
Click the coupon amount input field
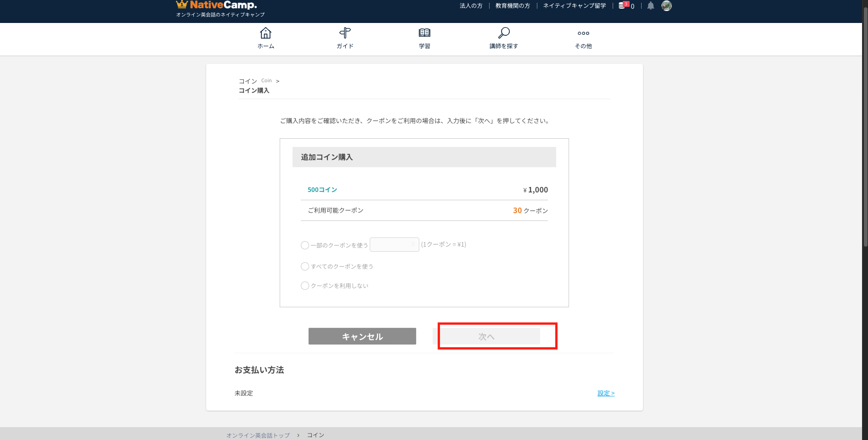click(394, 244)
